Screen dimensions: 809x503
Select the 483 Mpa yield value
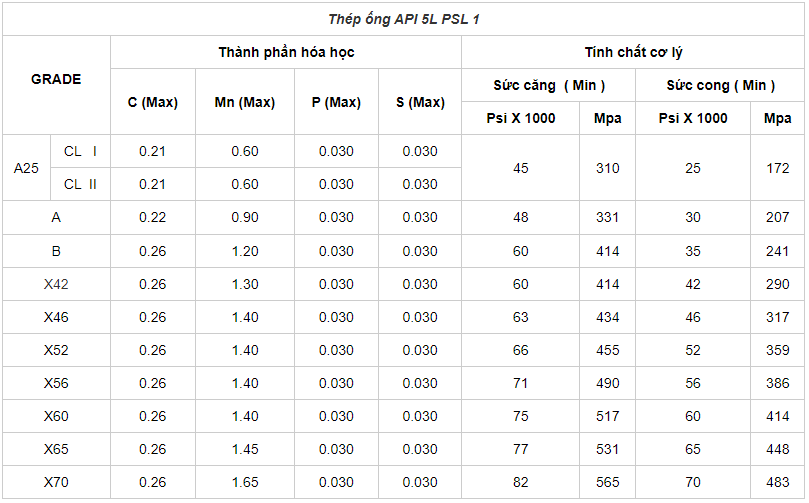tap(778, 482)
